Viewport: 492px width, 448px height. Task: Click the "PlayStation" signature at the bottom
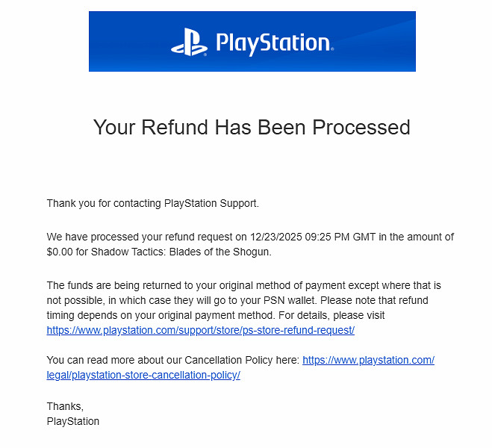73,421
